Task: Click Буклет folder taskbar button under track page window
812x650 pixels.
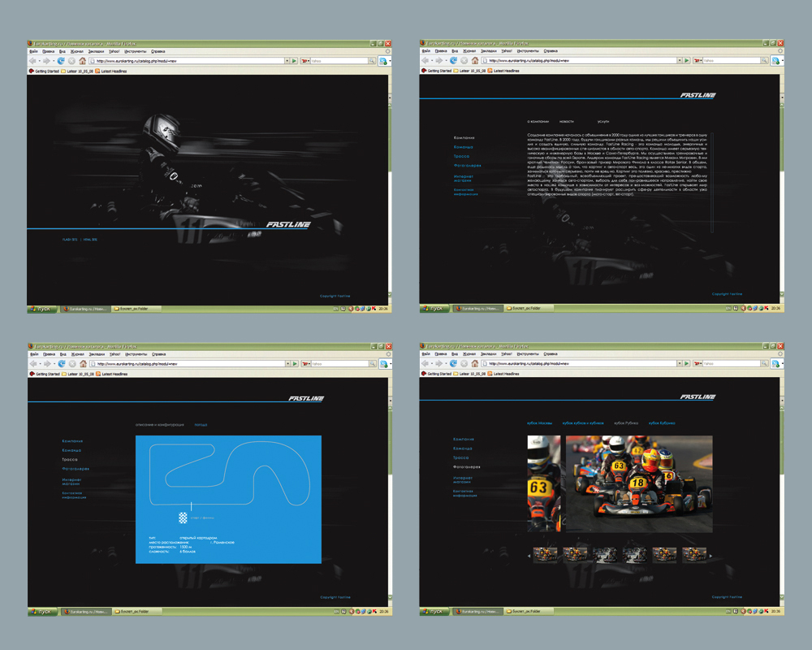Action: [x=136, y=612]
